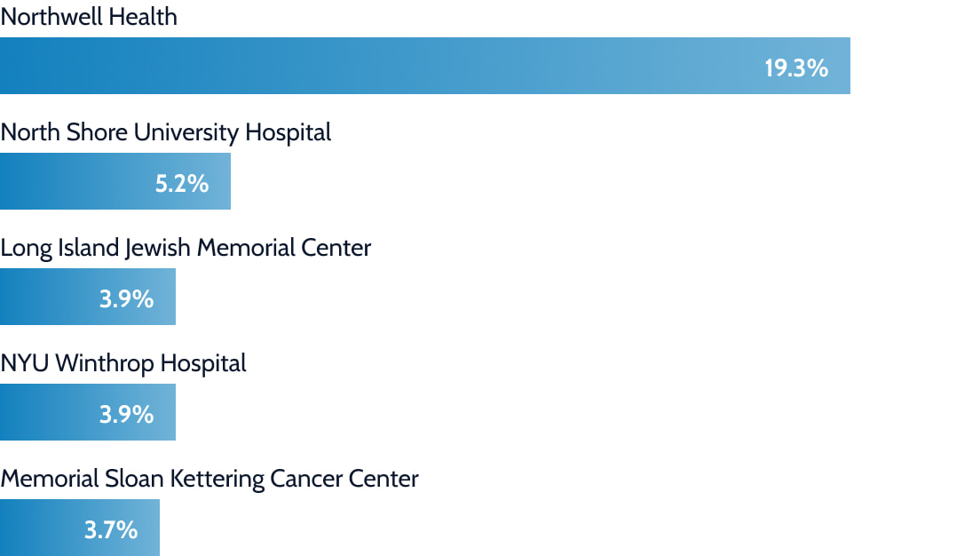The image size is (980, 556).
Task: Select the Memorial Sloan Kettering bar
Action: coord(80,528)
